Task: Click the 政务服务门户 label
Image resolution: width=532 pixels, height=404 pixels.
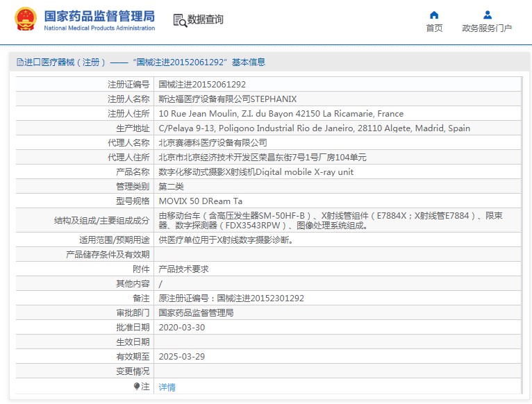Action: click(487, 28)
